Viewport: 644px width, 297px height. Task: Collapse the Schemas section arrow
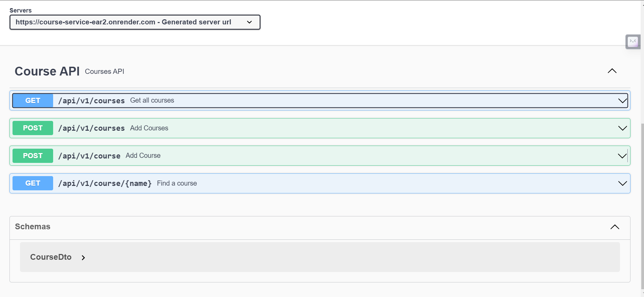[x=615, y=227]
